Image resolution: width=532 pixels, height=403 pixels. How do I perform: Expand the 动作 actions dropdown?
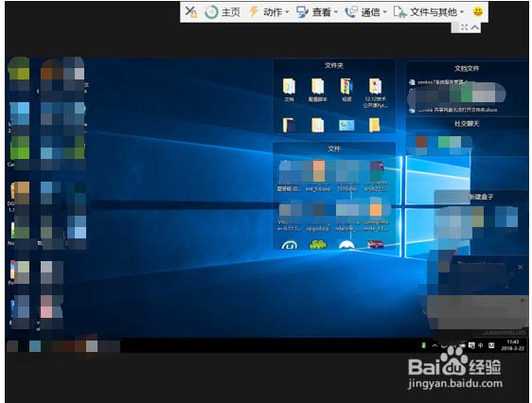click(269, 12)
